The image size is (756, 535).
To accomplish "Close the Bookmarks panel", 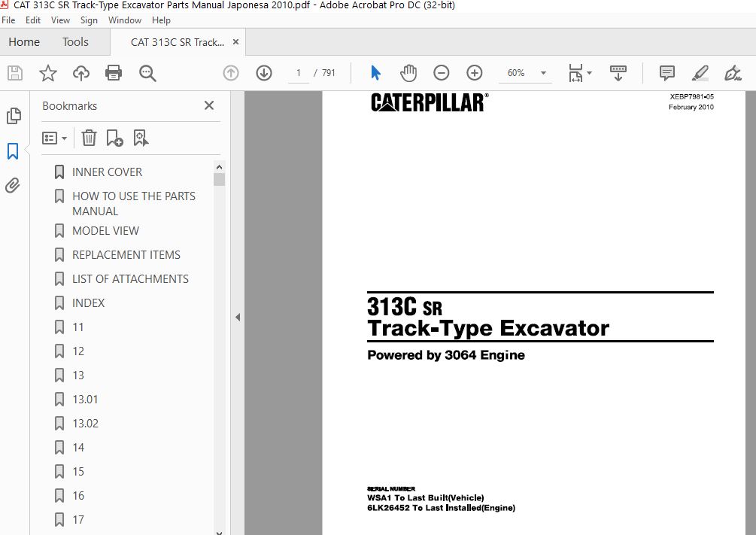I will 209,105.
